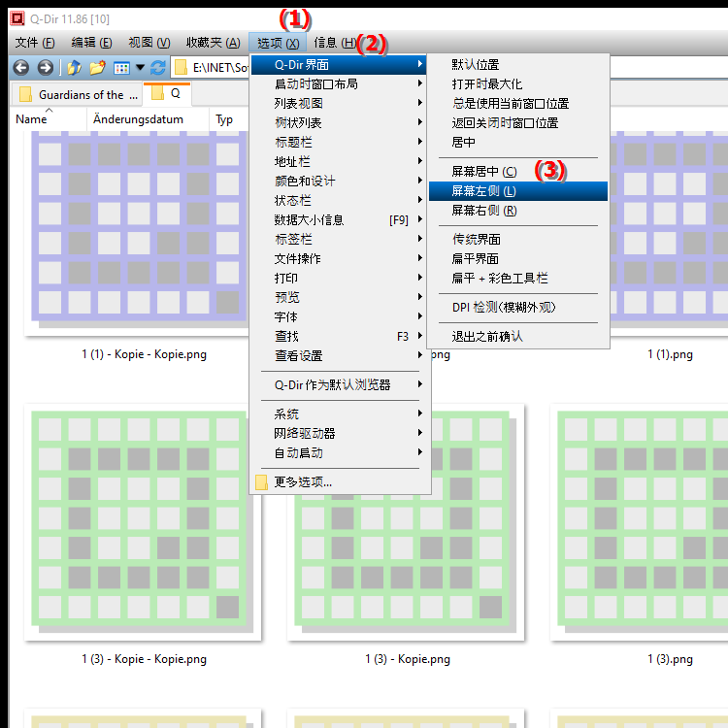Expand the 查看设置 submenu
The image size is (728, 728).
click(339, 355)
